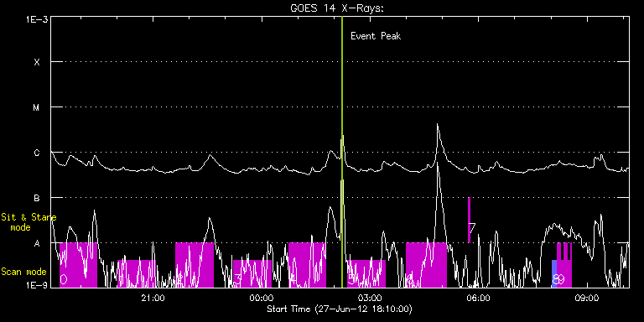Click the small blue block labeled 8
Image resolution: width=644 pixels, height=322 pixels.
(x=554, y=273)
